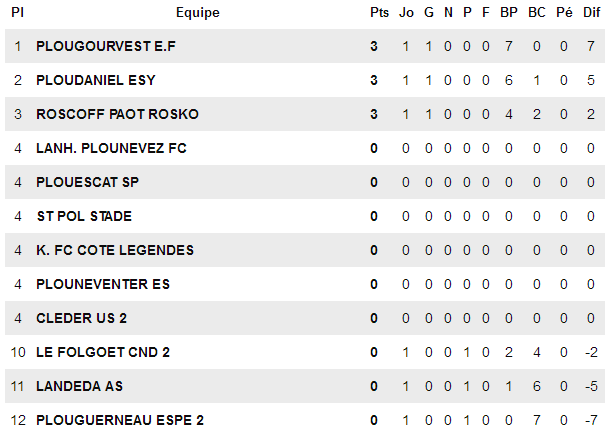Click the BP column header
This screenshot has height=445, width=607.
[x=509, y=12]
